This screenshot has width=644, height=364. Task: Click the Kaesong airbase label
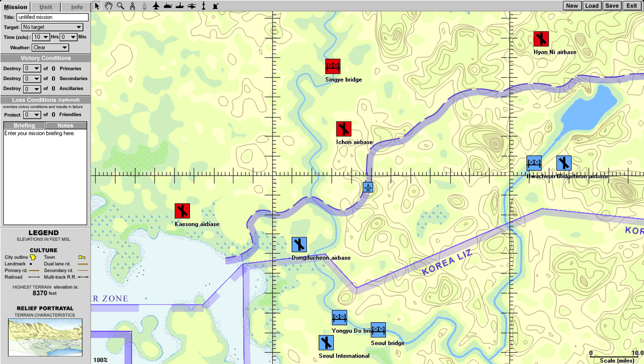tap(197, 224)
